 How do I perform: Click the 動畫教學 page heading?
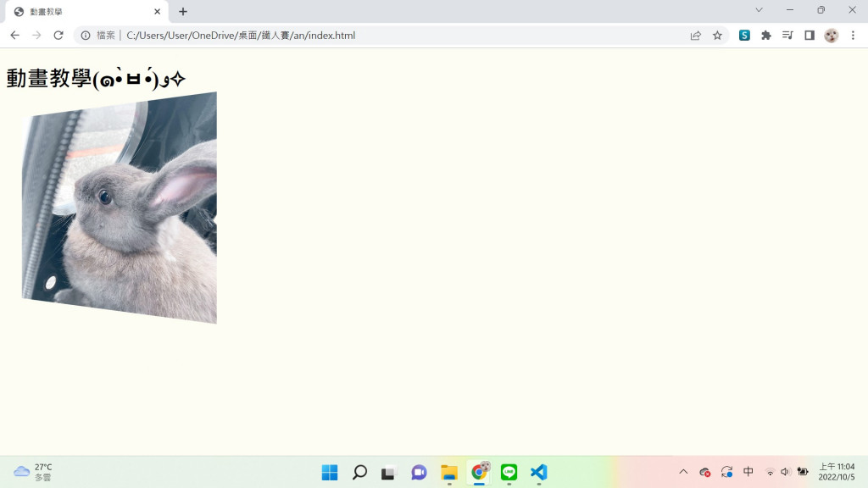(96, 79)
